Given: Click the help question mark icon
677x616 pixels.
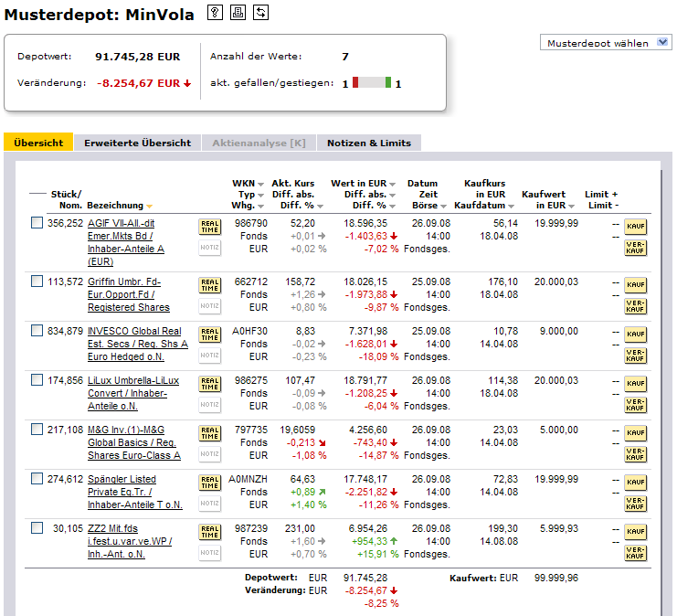Looking at the screenshot, I should pyautogui.click(x=215, y=12).
